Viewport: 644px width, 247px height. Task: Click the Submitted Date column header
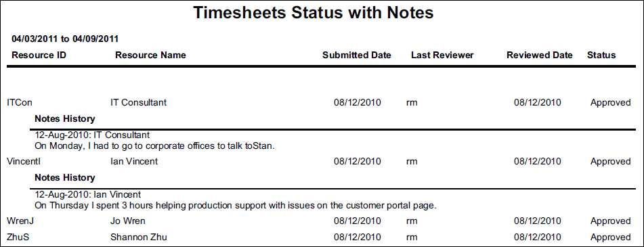click(357, 55)
